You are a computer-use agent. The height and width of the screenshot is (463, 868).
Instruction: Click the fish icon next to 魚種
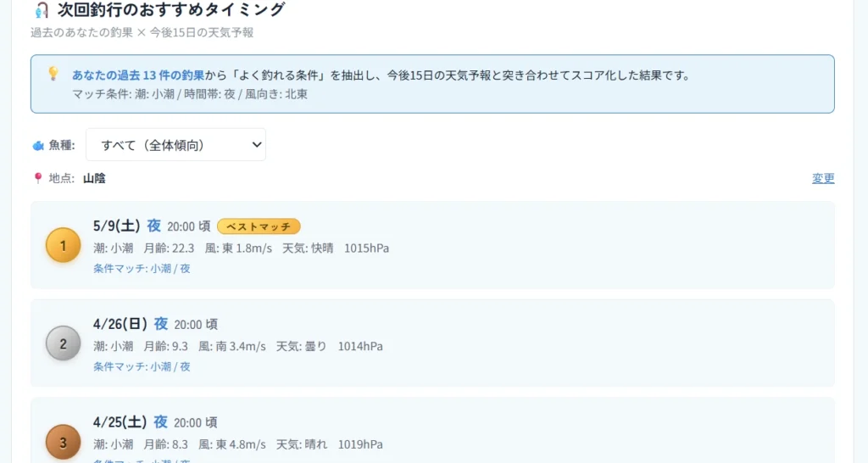[x=38, y=146]
